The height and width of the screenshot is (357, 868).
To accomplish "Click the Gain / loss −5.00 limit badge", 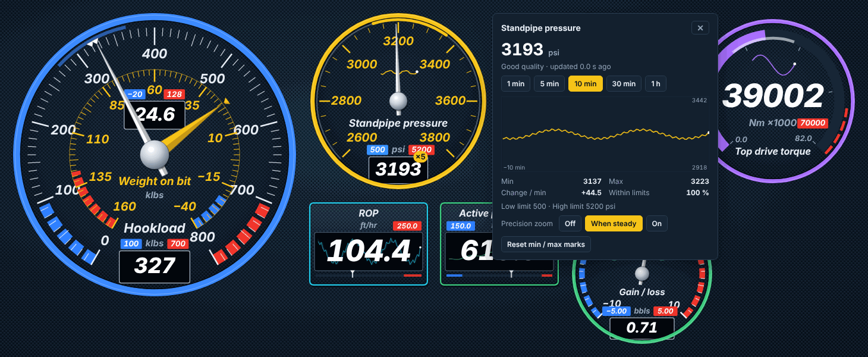I will pyautogui.click(x=617, y=311).
